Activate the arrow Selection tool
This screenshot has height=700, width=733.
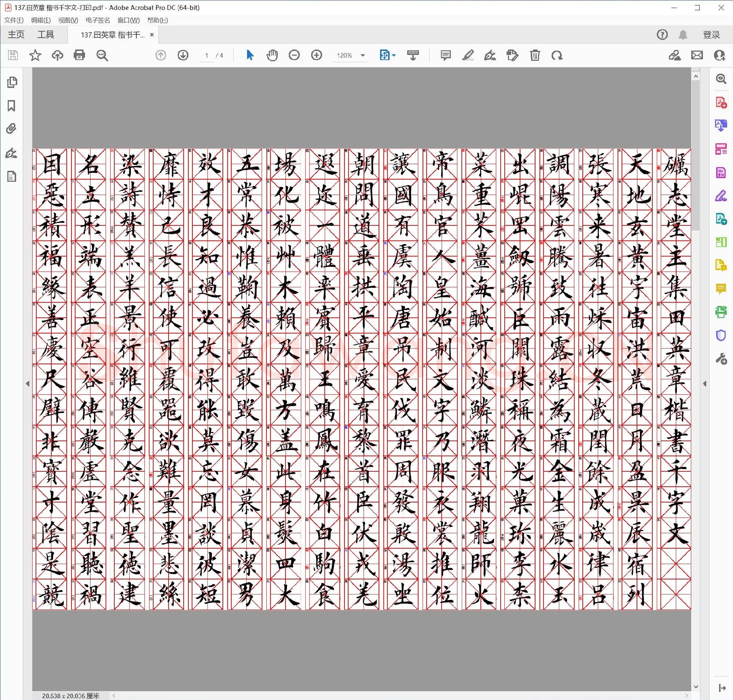(x=250, y=55)
